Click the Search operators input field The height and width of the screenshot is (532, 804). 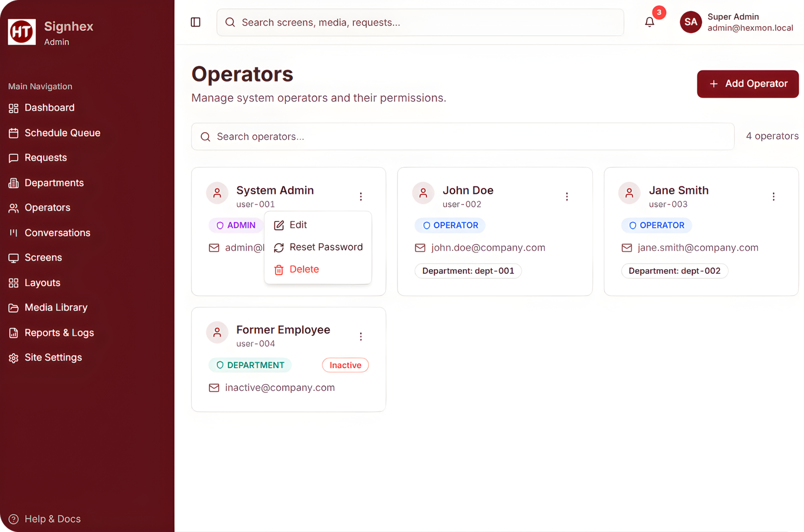[462, 137]
